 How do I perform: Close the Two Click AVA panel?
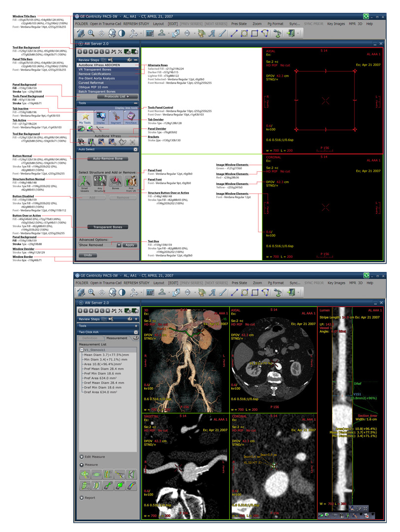click(x=136, y=332)
